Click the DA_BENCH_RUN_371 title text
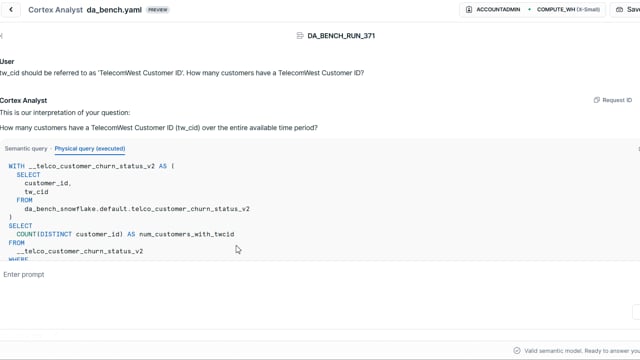The height and width of the screenshot is (360, 640). pyautogui.click(x=341, y=36)
